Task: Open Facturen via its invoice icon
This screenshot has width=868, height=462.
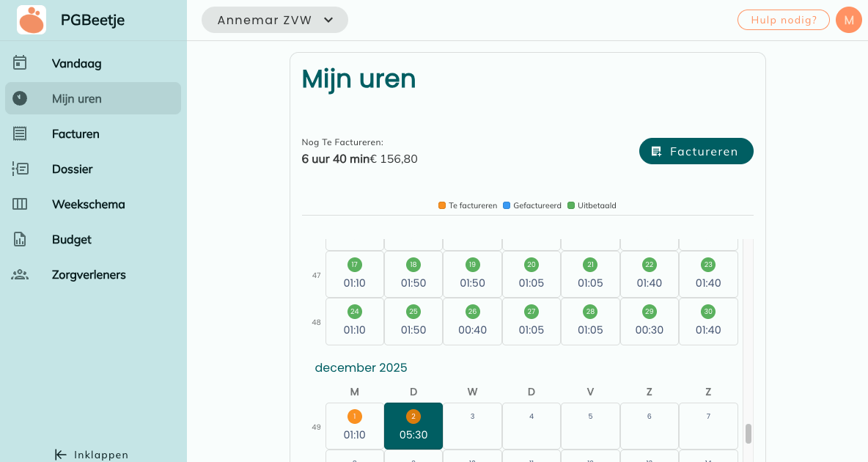Action: [x=20, y=133]
